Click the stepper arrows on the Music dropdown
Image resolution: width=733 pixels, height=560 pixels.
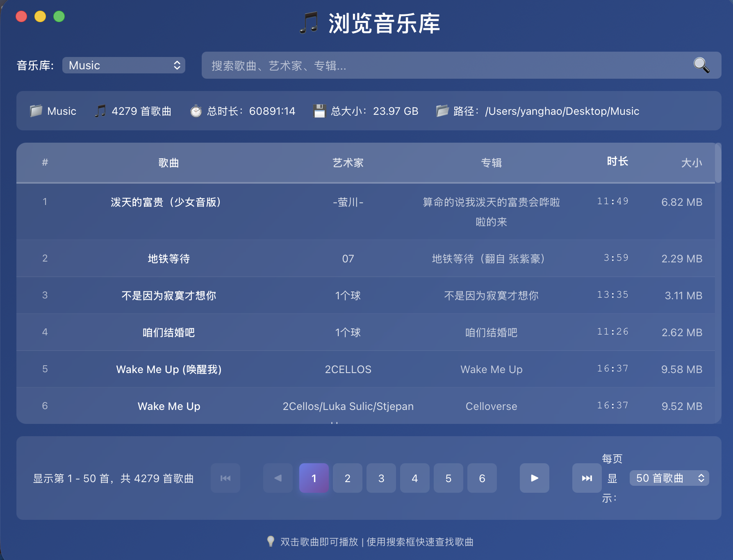pos(177,65)
